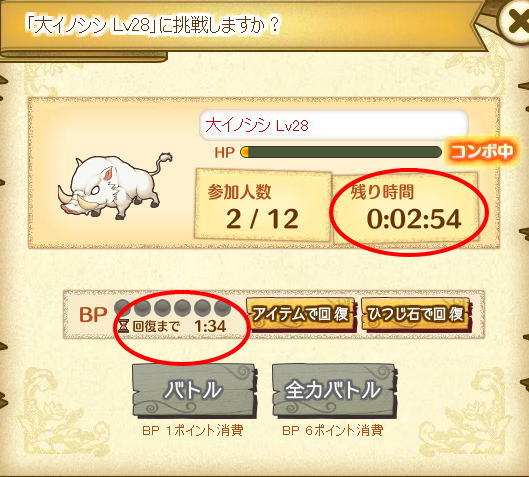Image resolution: width=529 pixels, height=477 pixels.
Task: Click the HP progress bar
Action: click(x=341, y=152)
